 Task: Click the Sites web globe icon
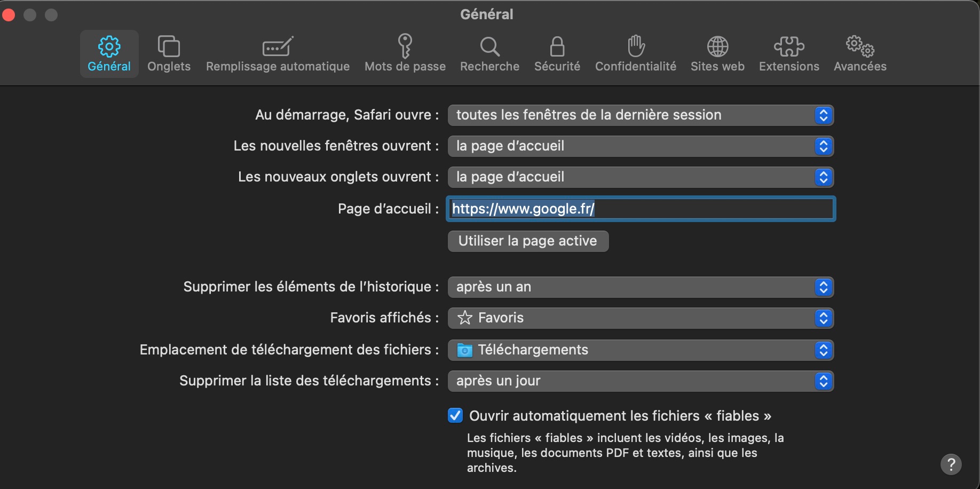(717, 47)
